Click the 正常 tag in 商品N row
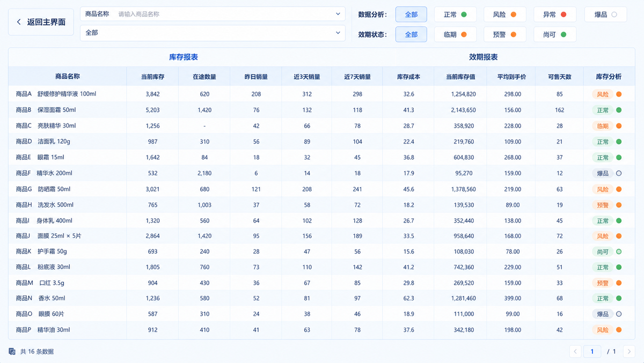Screen dimensions: 644x363 click(x=603, y=299)
